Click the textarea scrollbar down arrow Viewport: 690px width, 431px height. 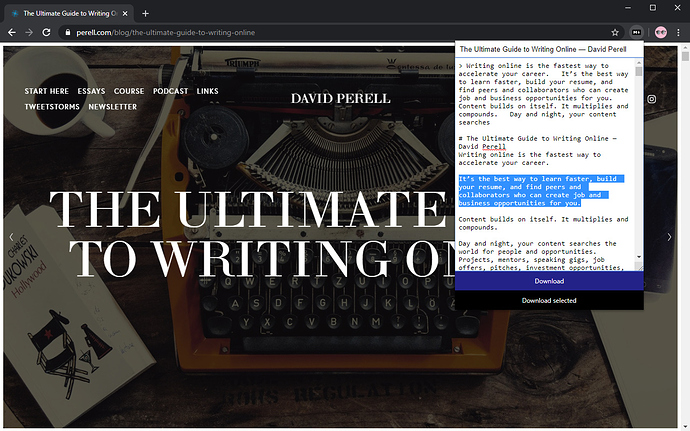tap(639, 257)
